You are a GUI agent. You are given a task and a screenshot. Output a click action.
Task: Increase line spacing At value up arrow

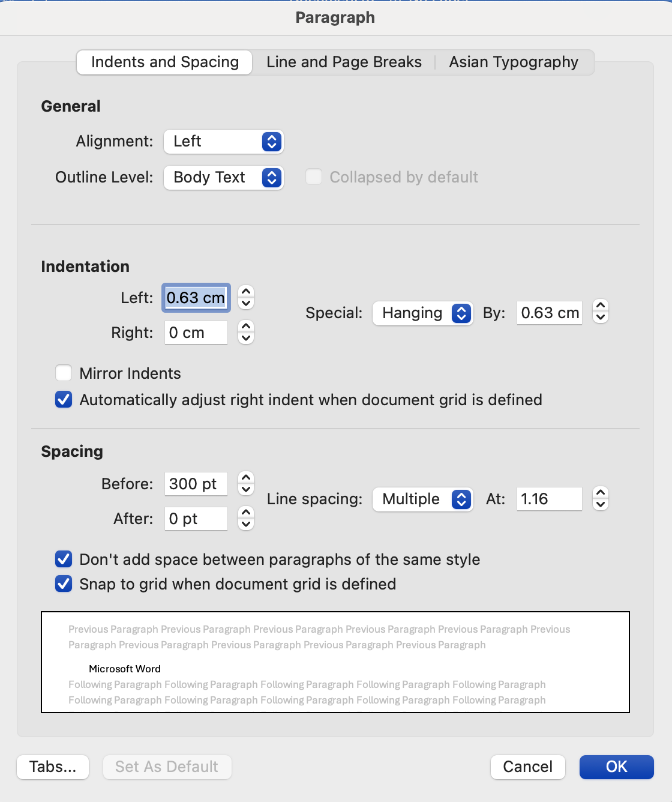pyautogui.click(x=601, y=493)
